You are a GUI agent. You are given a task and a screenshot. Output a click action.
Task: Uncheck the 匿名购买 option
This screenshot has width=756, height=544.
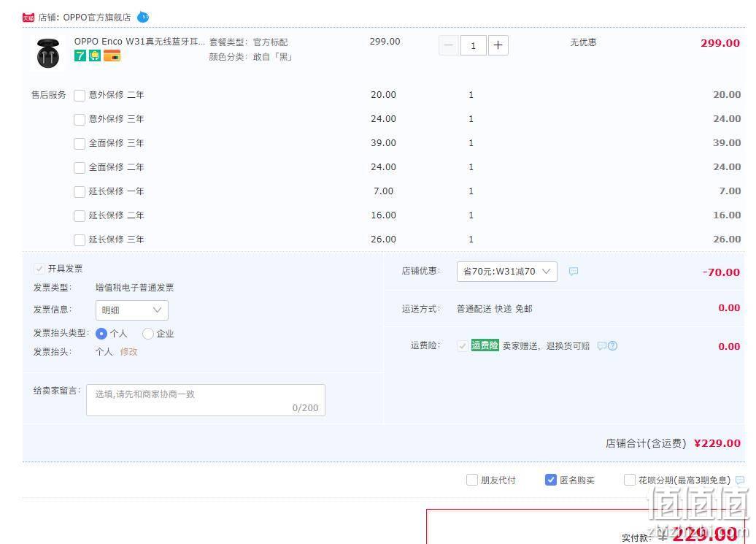click(x=551, y=480)
